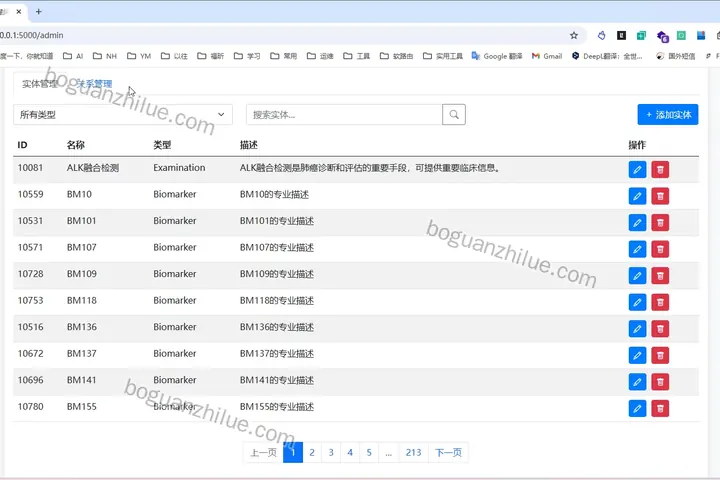The height and width of the screenshot is (480, 720).
Task: Click the 类型 column header
Action: 162,145
